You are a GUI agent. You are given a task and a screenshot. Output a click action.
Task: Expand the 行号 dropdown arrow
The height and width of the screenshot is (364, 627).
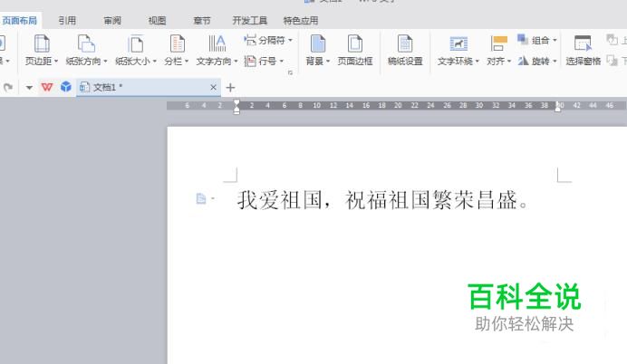282,62
